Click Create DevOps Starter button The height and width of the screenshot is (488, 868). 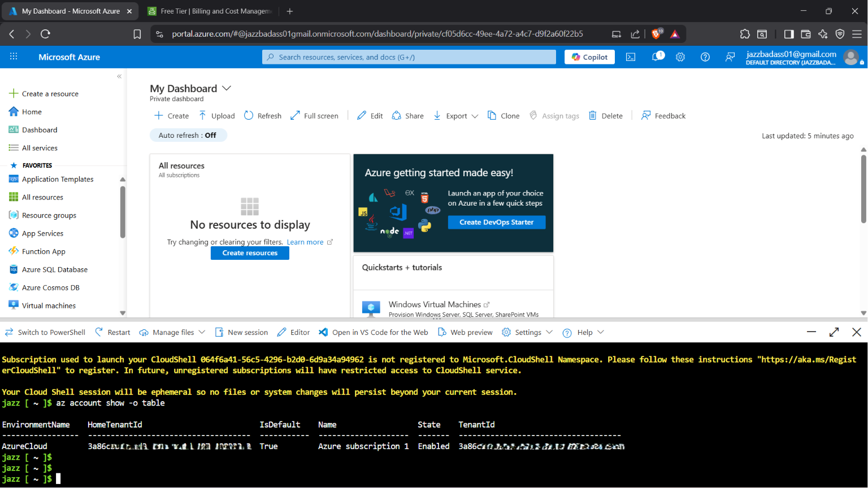coord(497,222)
